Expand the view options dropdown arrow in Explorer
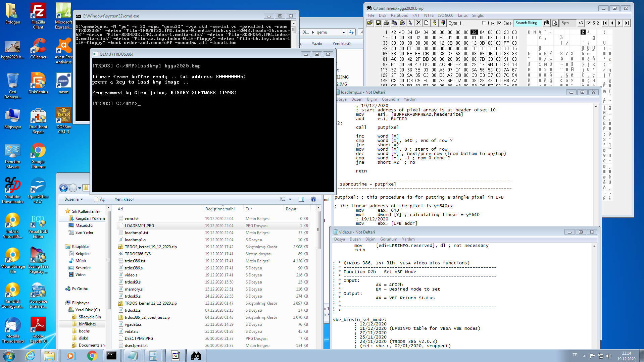Viewport: 644px width, 362px height. pos(290,199)
